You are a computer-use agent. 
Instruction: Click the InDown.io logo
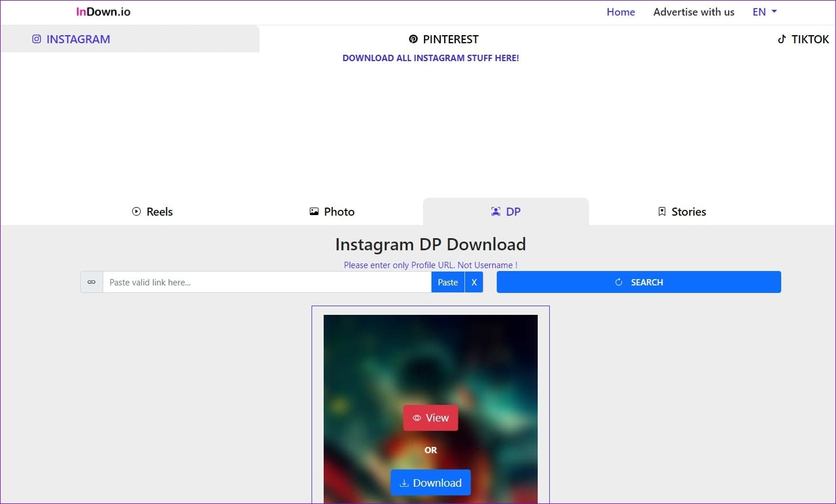(x=103, y=12)
